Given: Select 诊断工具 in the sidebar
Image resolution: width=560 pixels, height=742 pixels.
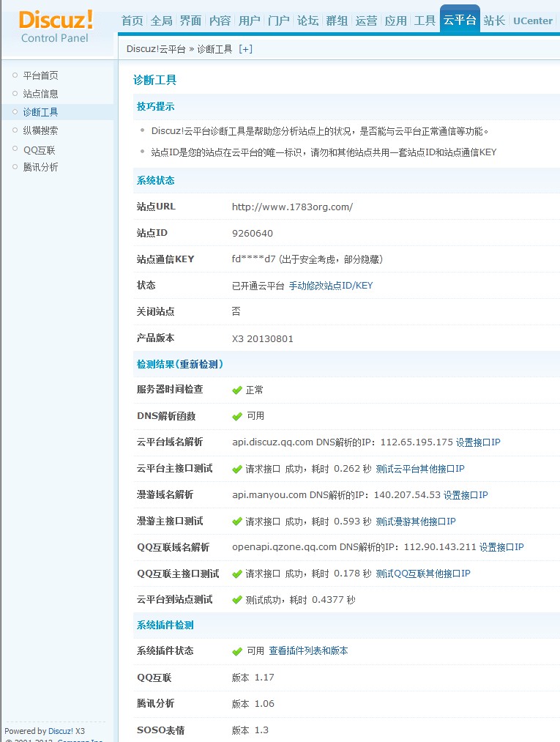Looking at the screenshot, I should pos(41,112).
